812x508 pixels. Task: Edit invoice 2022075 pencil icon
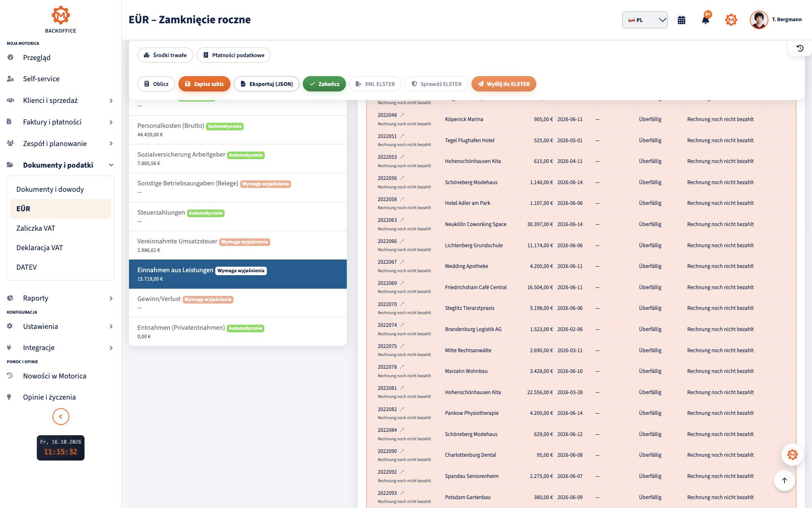click(x=402, y=346)
